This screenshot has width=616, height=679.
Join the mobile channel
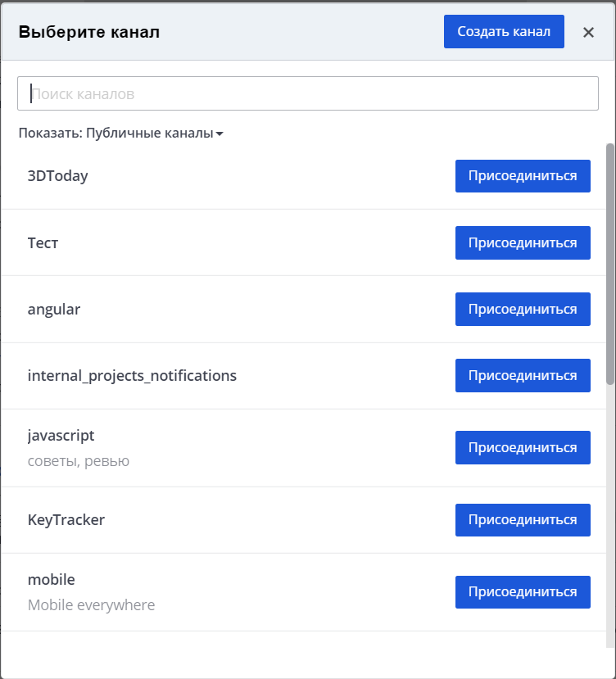523,591
